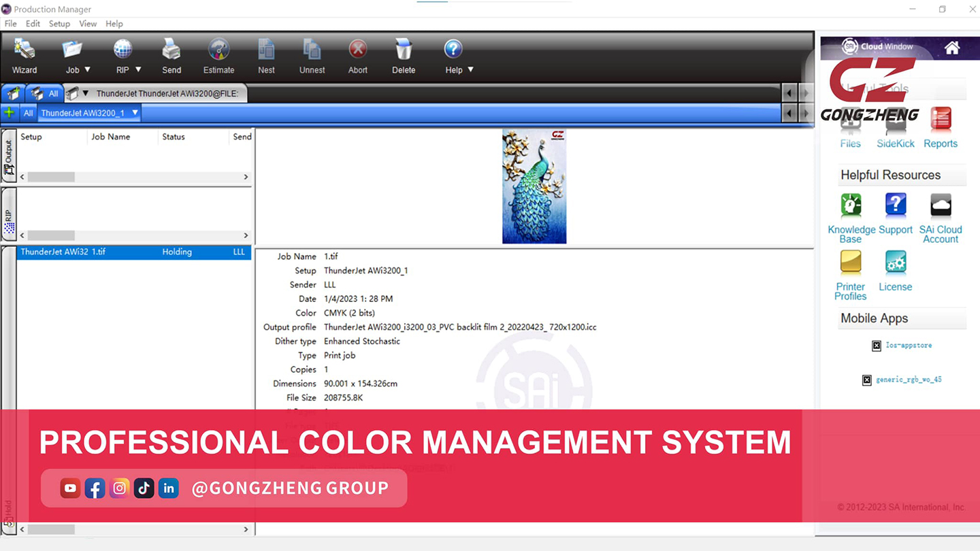Open SideKick in Cloud Window
Image resolution: width=980 pixels, height=551 pixels.
point(896,129)
